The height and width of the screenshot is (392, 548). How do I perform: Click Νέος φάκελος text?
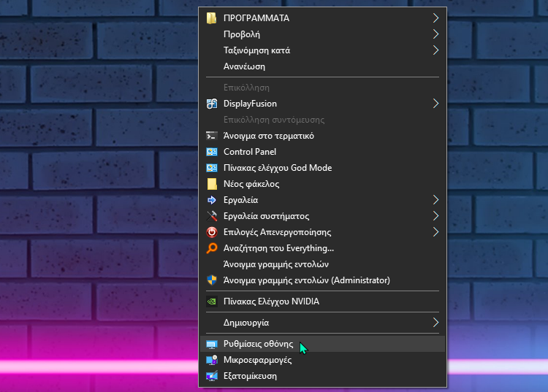(x=251, y=184)
